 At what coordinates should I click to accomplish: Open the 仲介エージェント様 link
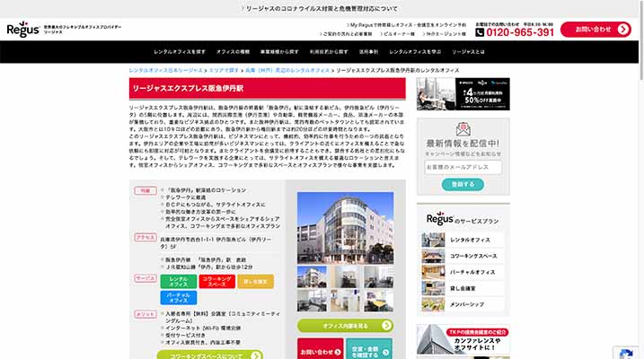444,34
